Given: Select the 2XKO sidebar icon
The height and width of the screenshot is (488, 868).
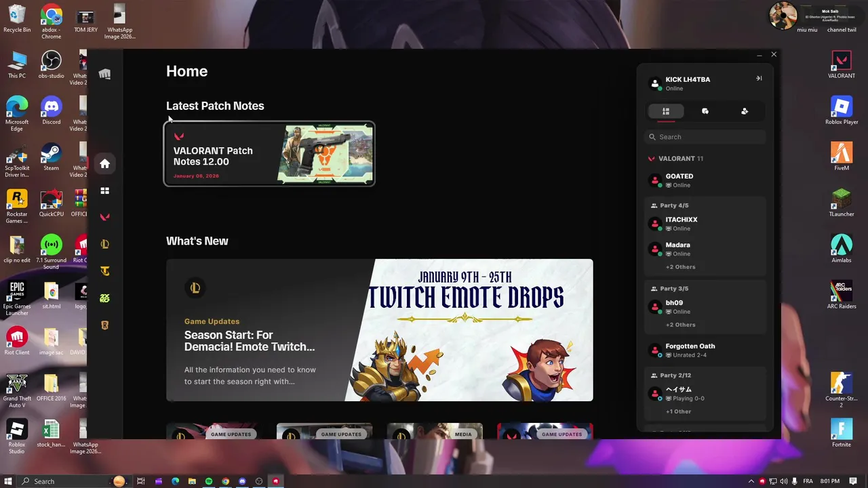Looking at the screenshot, I should tap(104, 298).
